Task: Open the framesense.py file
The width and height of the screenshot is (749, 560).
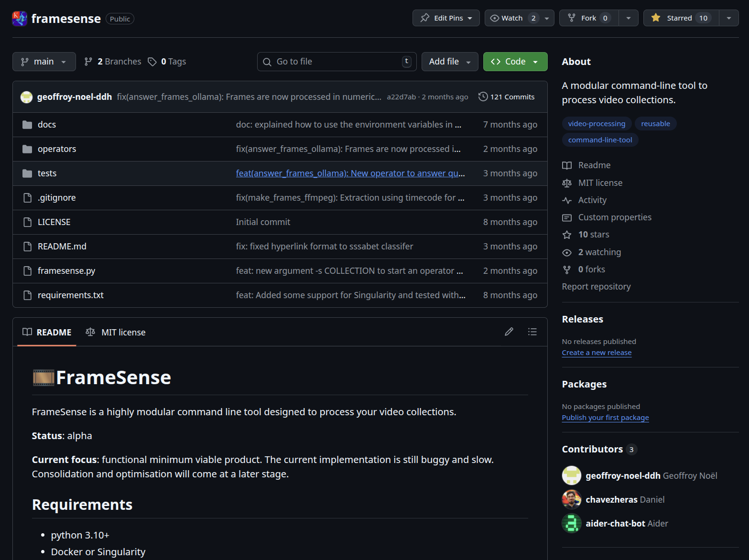Action: tap(66, 271)
